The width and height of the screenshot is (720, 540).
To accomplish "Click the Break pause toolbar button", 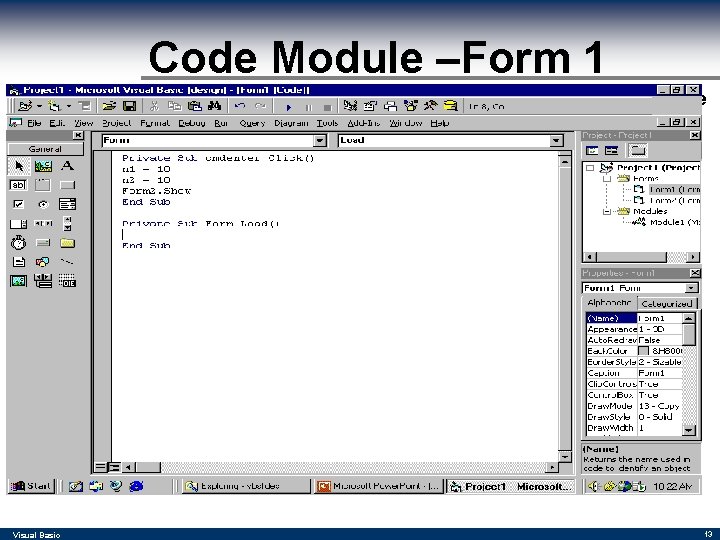I will coord(309,107).
